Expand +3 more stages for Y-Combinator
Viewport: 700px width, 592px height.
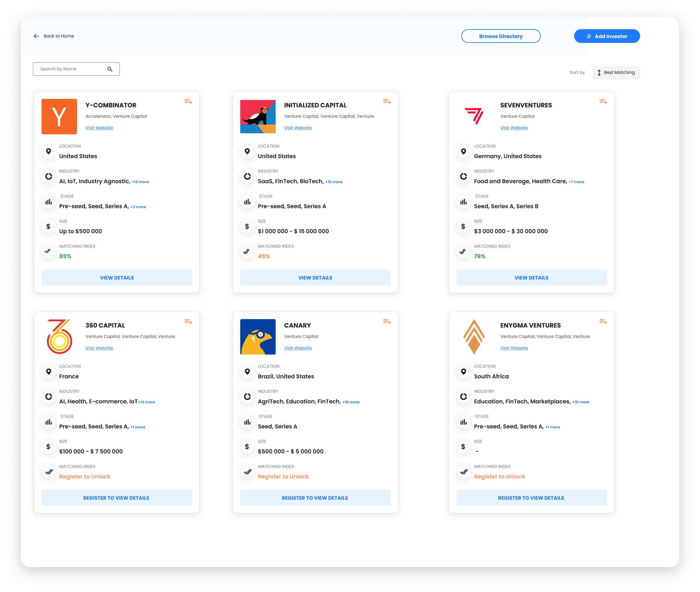click(x=138, y=207)
